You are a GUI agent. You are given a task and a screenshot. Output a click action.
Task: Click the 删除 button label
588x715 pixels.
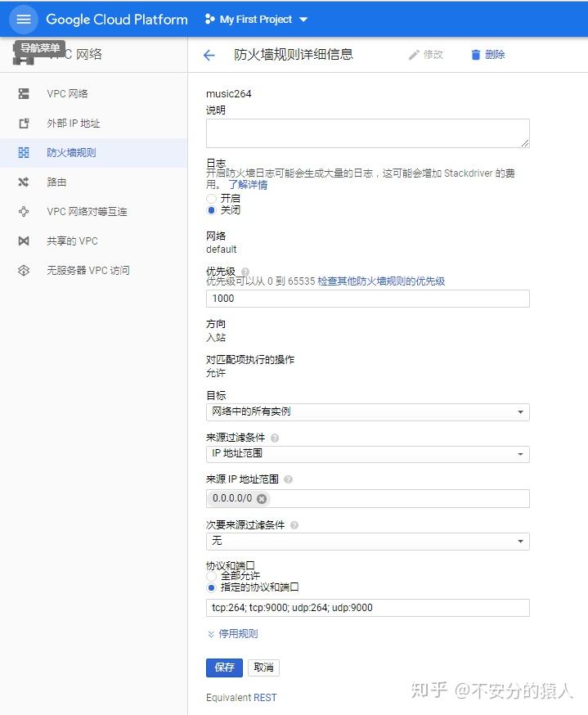(x=495, y=55)
